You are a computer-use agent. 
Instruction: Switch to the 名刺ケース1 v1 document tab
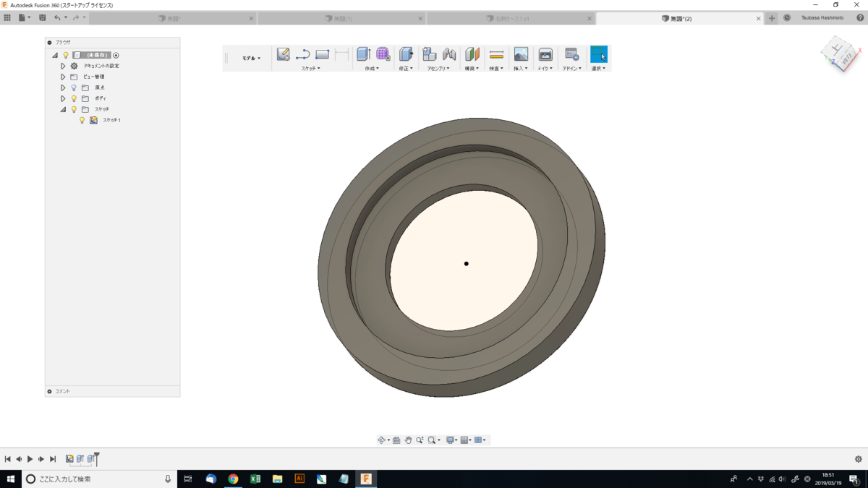tap(511, 18)
